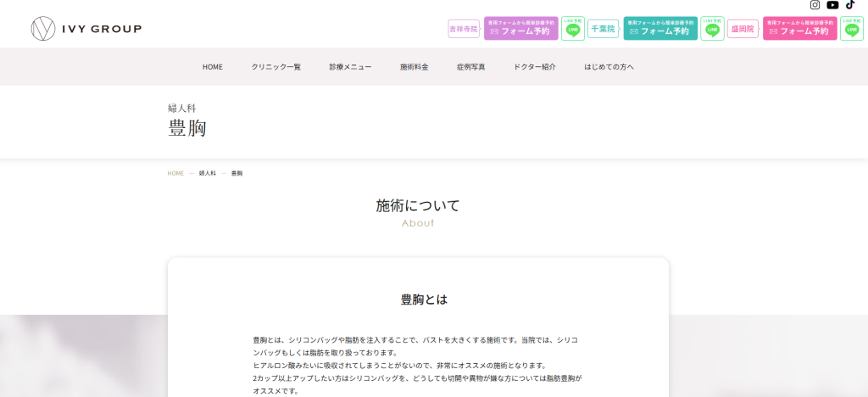Open the 症例写真 menu item
The width and height of the screenshot is (868, 397).
pos(470,67)
